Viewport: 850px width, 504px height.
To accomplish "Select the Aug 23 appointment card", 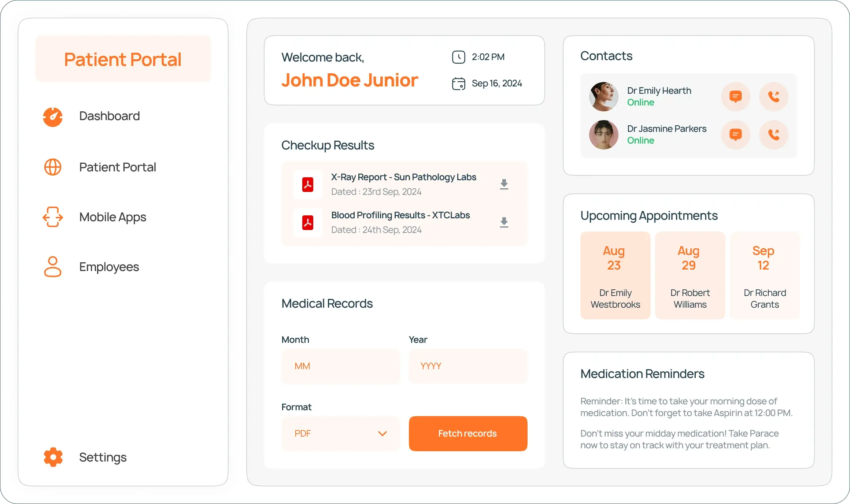I will coord(615,275).
